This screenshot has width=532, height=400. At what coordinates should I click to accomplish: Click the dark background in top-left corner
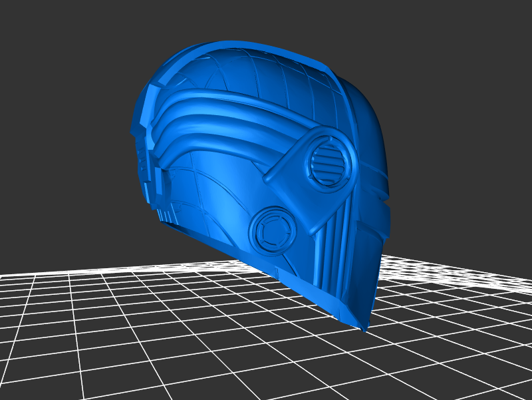[27, 27]
